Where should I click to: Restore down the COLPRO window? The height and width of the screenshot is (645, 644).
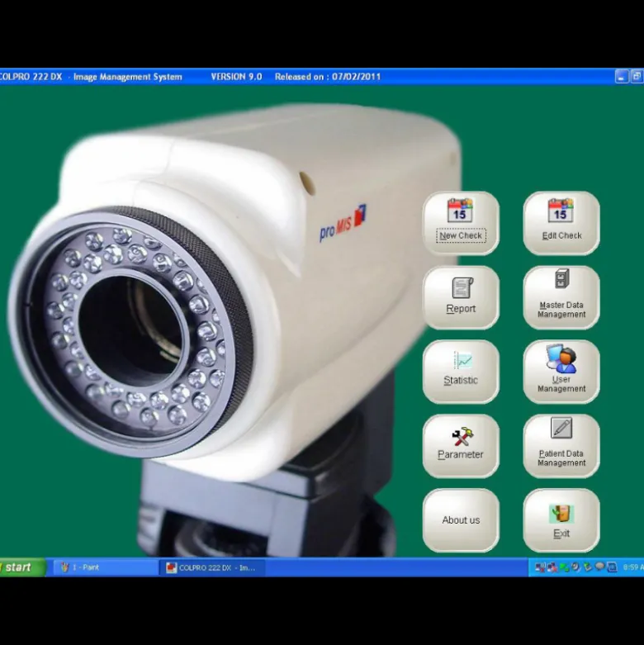point(637,77)
